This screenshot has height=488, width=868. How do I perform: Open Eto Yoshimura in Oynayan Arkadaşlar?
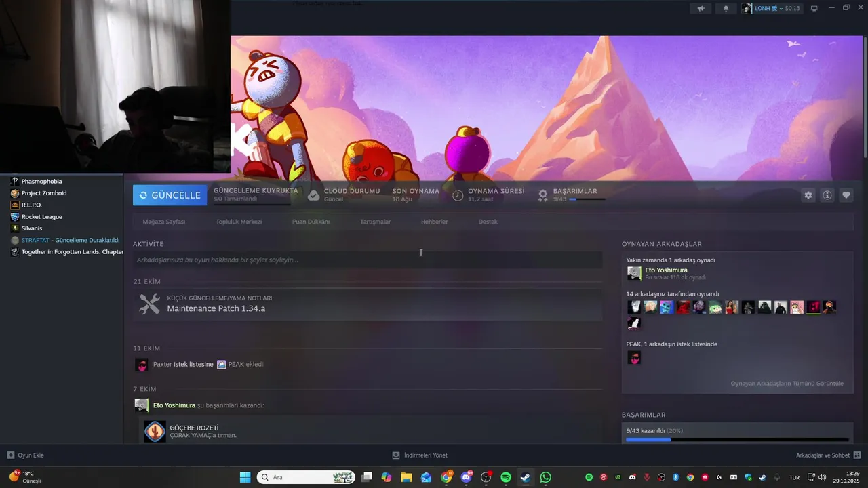[666, 270]
